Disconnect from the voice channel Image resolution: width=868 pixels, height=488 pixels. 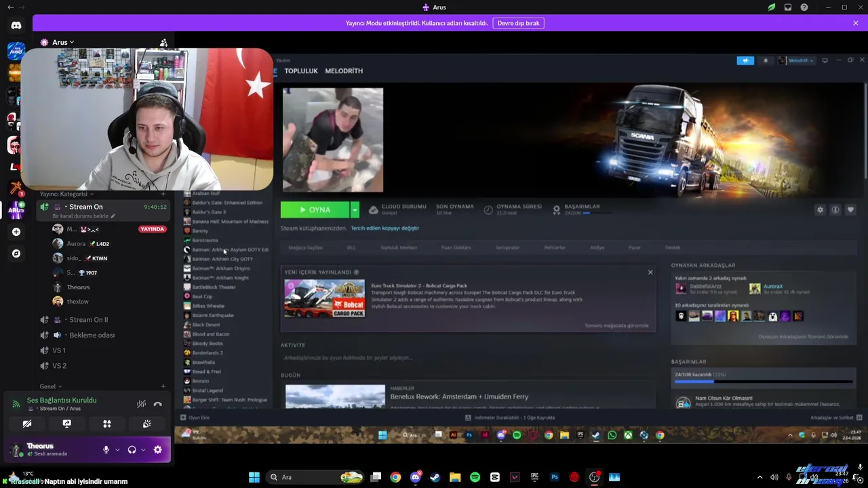(x=158, y=404)
